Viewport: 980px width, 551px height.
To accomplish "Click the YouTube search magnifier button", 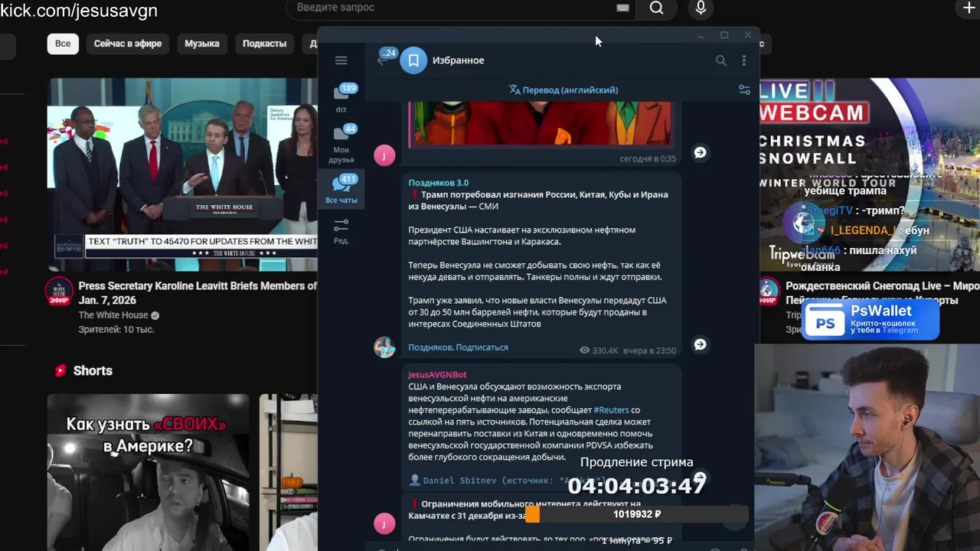I will [x=656, y=8].
